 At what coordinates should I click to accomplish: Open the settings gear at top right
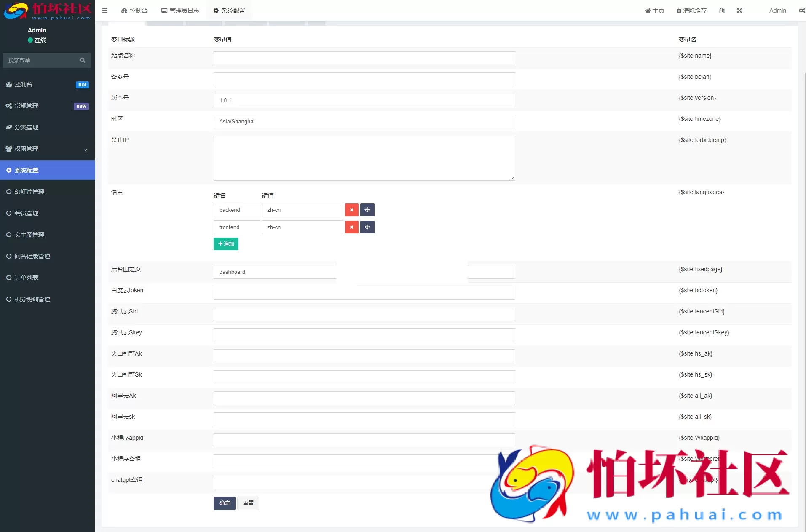point(802,11)
